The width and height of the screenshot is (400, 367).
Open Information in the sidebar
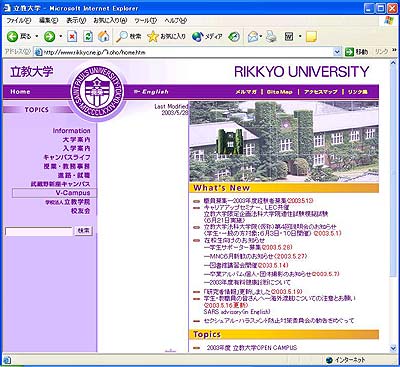coord(71,131)
